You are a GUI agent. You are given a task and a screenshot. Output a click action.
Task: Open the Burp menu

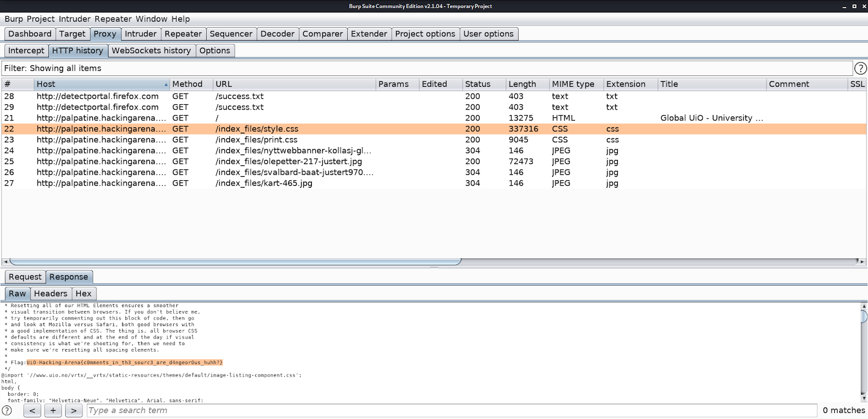pyautogui.click(x=14, y=19)
